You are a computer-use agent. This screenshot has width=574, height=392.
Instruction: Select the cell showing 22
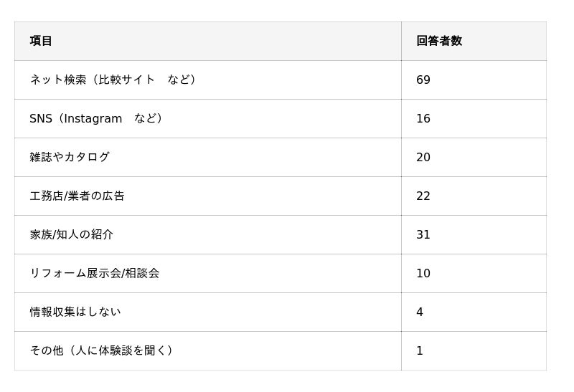click(423, 196)
